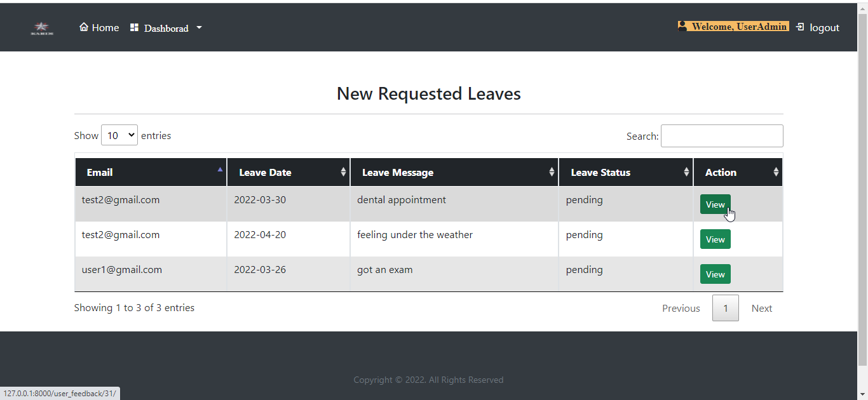868x400 pixels.
Task: View the dental appointment leave request
Action: [715, 204]
